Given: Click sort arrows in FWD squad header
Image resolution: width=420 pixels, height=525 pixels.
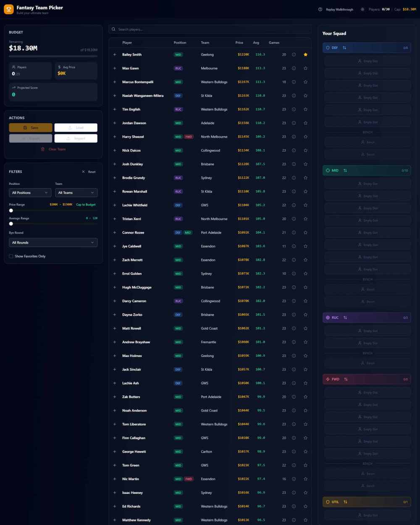Looking at the screenshot, I should (346, 379).
